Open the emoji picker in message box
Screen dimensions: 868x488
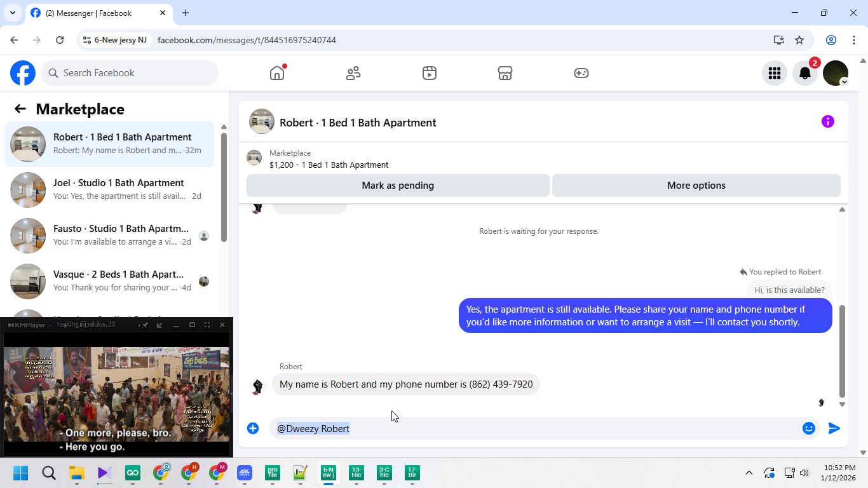click(x=809, y=428)
